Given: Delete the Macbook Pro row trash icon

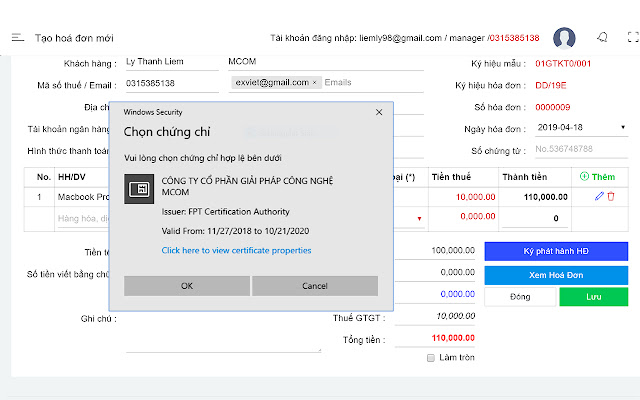Looking at the screenshot, I should (x=611, y=196).
